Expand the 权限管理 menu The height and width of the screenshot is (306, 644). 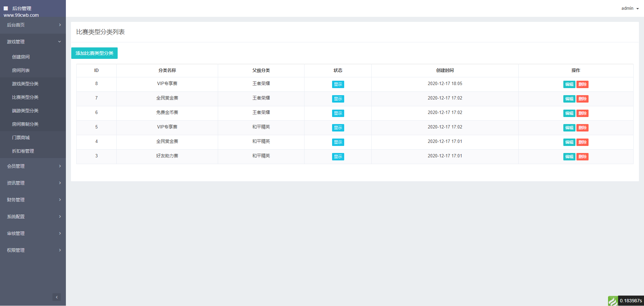tap(33, 250)
